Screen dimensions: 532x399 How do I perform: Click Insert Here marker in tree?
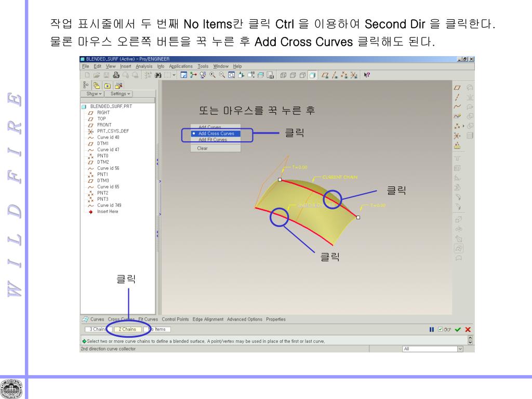click(x=108, y=211)
